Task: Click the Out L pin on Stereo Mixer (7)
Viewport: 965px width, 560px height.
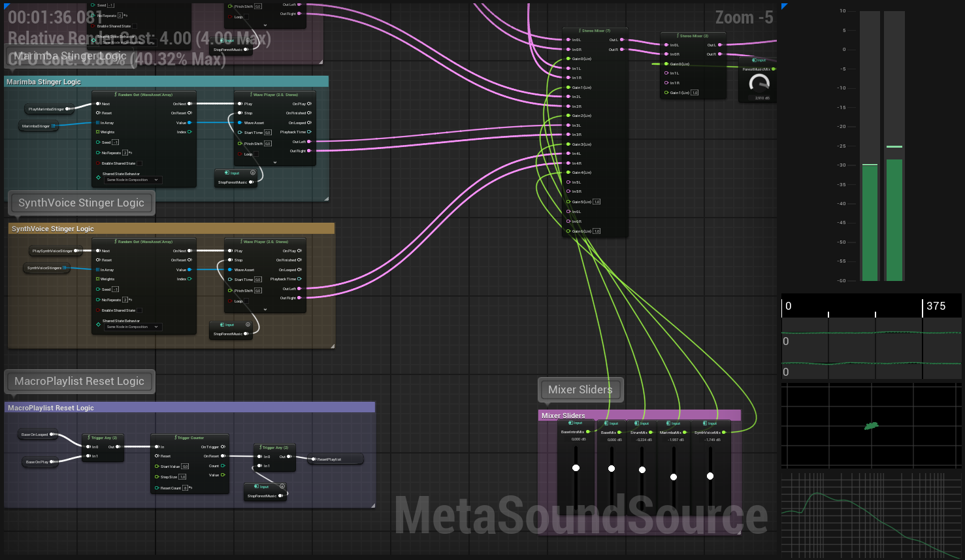Action: point(622,40)
